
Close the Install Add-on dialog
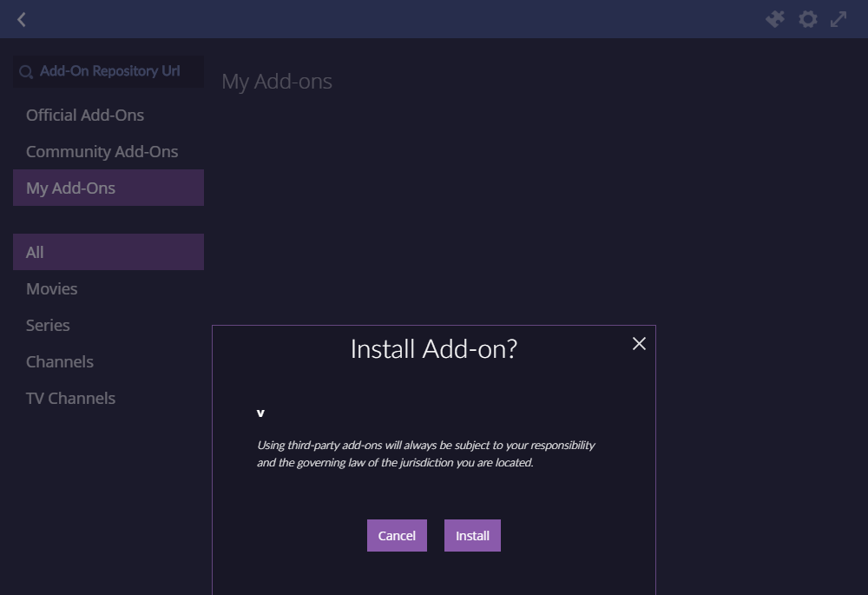click(639, 343)
